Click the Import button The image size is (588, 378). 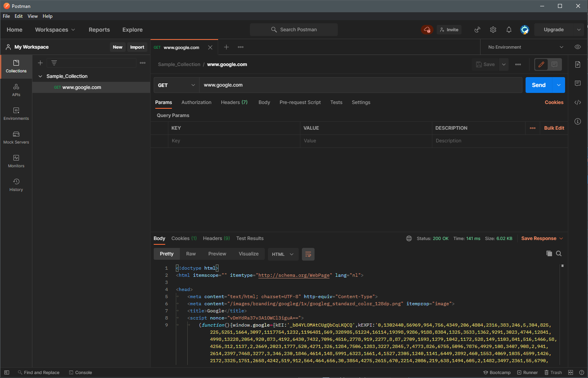click(137, 47)
